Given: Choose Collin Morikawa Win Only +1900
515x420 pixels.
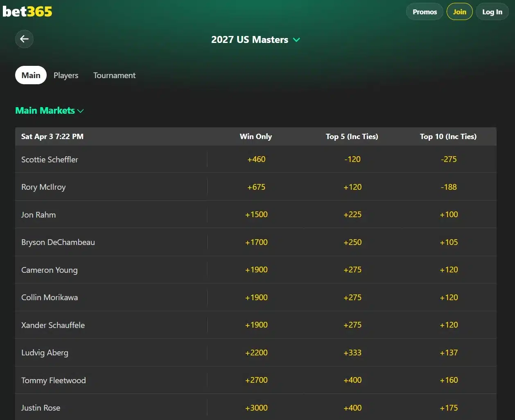Looking at the screenshot, I should 256,297.
